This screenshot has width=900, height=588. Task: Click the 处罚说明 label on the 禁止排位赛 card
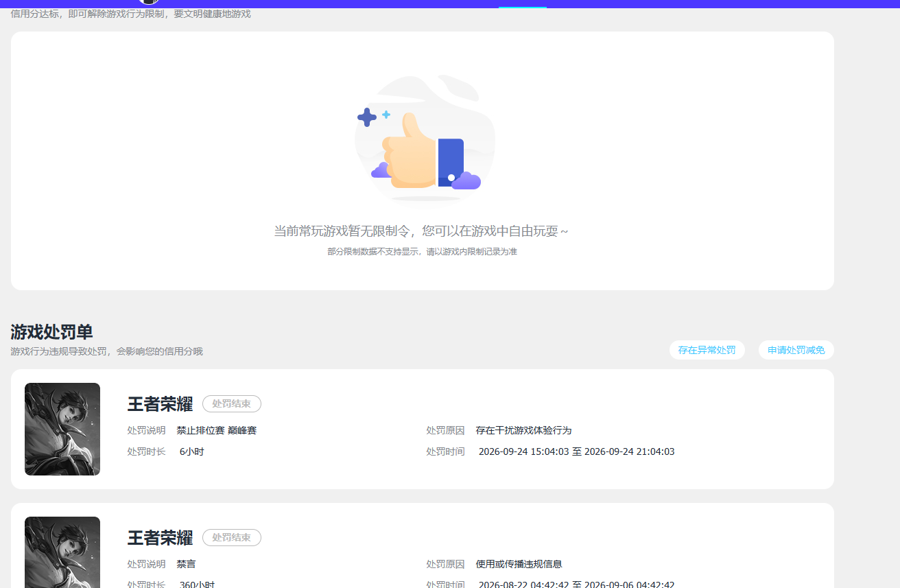click(146, 430)
